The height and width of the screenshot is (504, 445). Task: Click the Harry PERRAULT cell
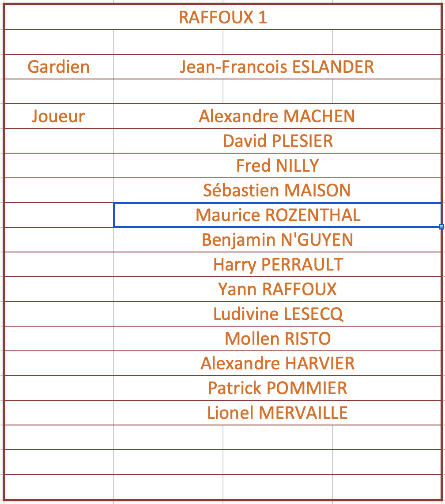(x=278, y=264)
